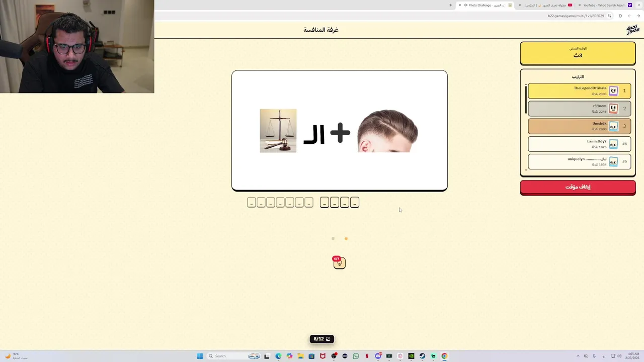Click the browser forward arrow
Image resolution: width=644 pixels, height=362 pixels.
point(629,16)
